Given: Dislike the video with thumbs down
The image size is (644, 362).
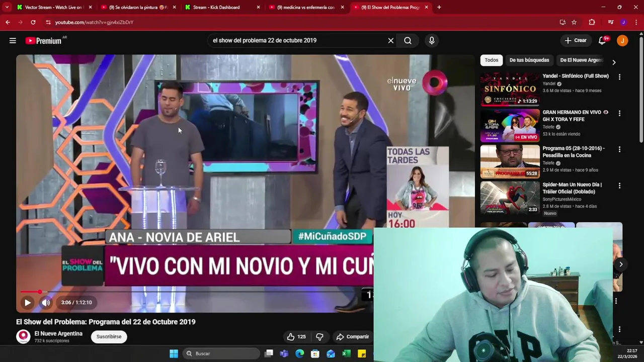Looking at the screenshot, I should [319, 337].
